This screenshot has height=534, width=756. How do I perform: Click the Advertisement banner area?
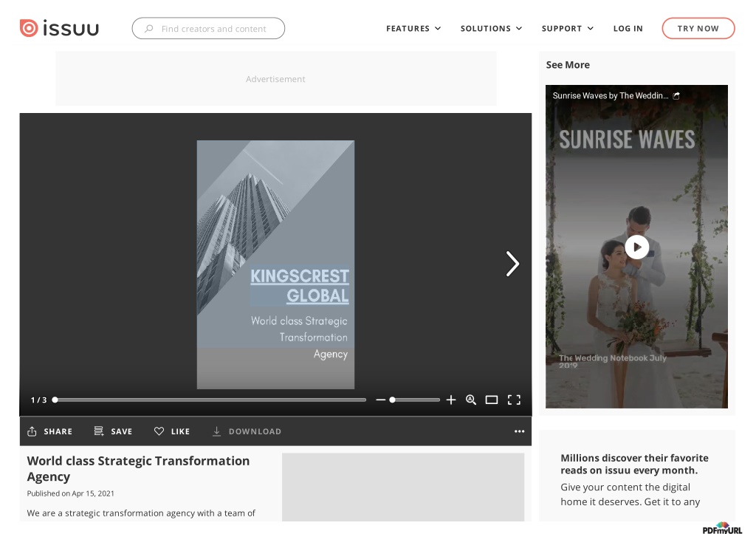tap(276, 78)
